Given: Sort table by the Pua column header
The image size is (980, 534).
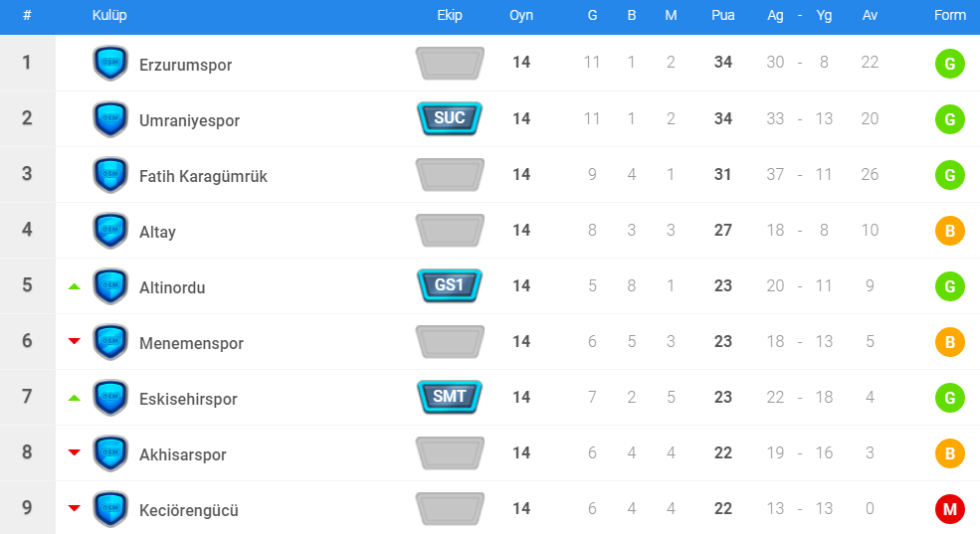Looking at the screenshot, I should tap(723, 16).
